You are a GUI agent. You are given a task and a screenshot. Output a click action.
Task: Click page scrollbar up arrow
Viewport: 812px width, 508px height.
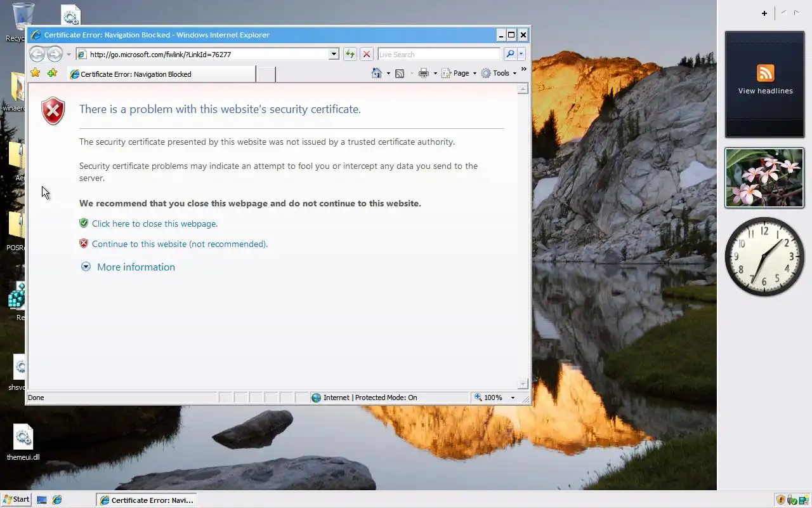click(523, 89)
